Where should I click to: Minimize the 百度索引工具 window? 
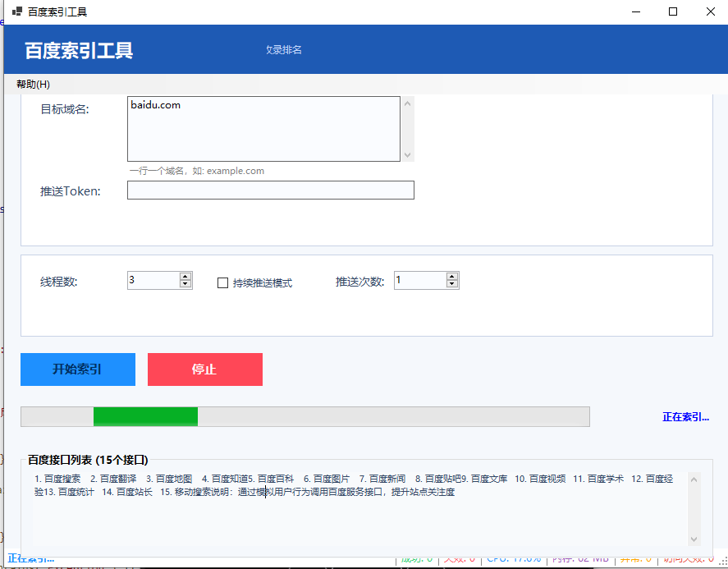[x=636, y=11]
